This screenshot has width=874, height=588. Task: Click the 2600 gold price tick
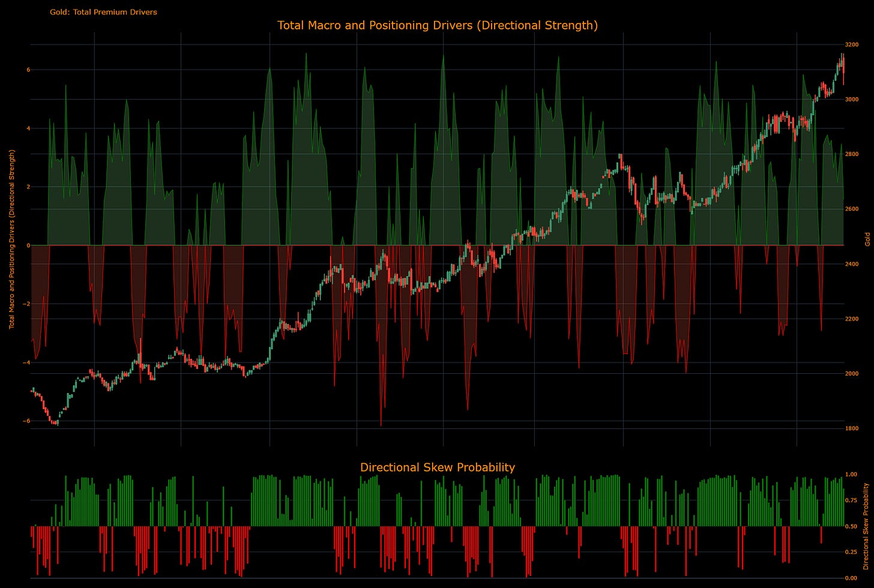coord(852,209)
